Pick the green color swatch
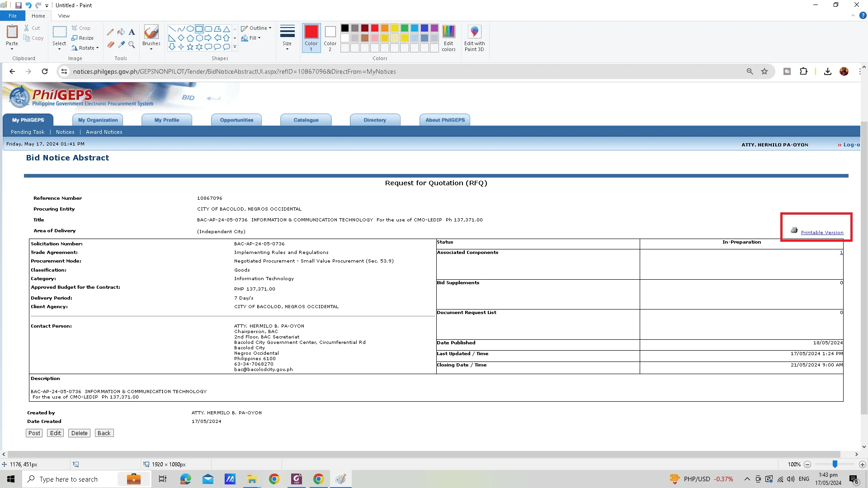Viewport: 868px width, 488px height. click(405, 28)
